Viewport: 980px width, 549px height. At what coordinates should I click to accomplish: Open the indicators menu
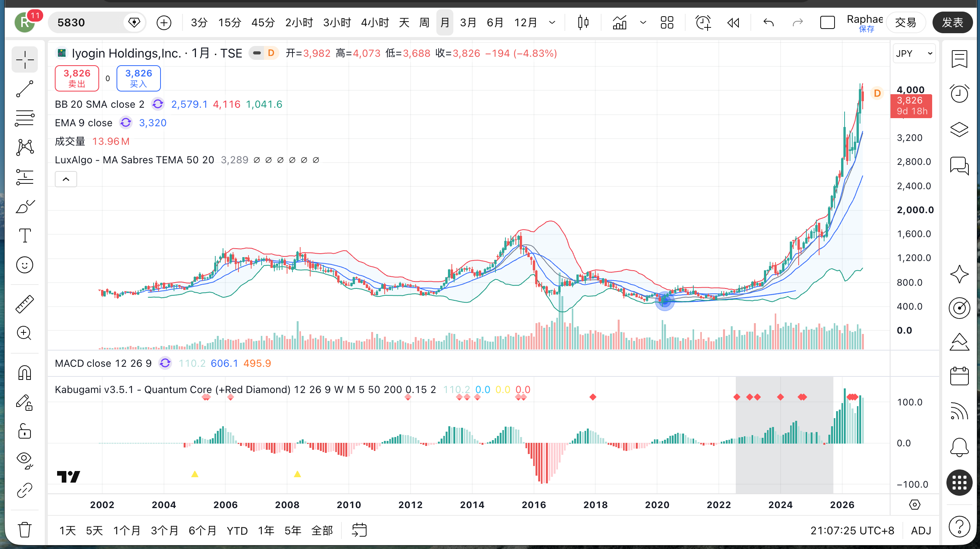coord(620,23)
